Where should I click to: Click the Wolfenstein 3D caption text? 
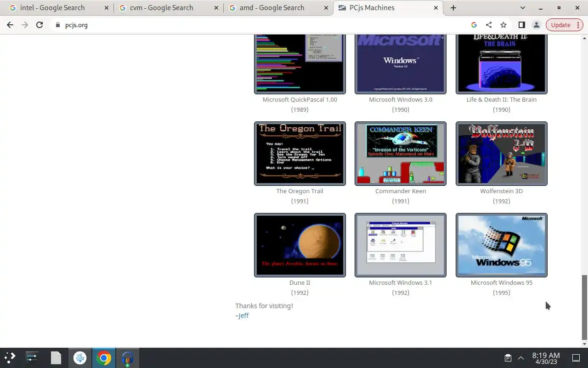tap(502, 191)
